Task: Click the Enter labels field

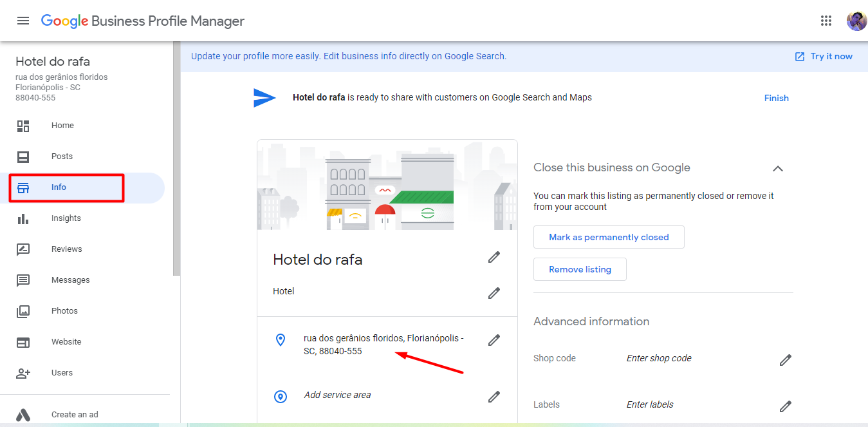Action: pyautogui.click(x=650, y=404)
